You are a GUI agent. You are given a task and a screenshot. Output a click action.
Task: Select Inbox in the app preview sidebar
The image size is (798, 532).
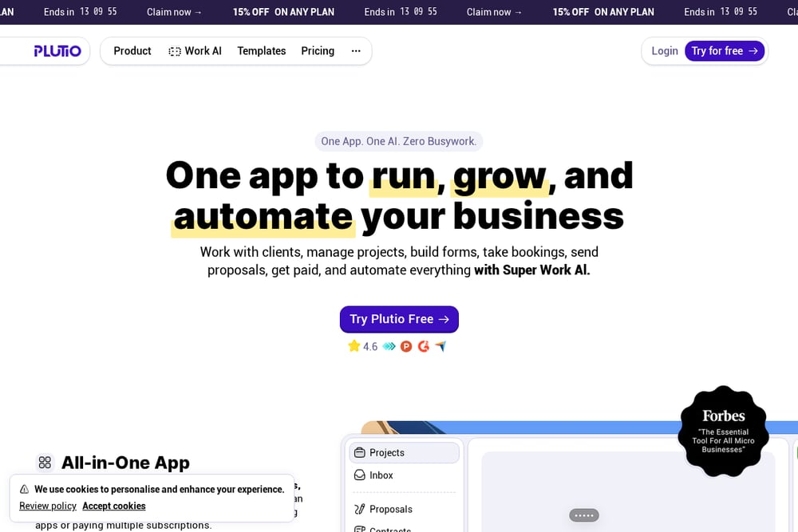[x=404, y=475]
